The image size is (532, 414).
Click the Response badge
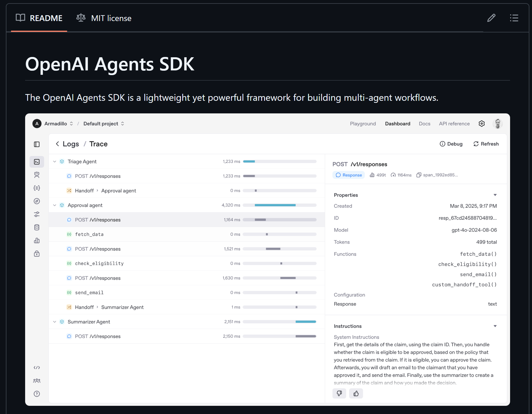pos(349,175)
